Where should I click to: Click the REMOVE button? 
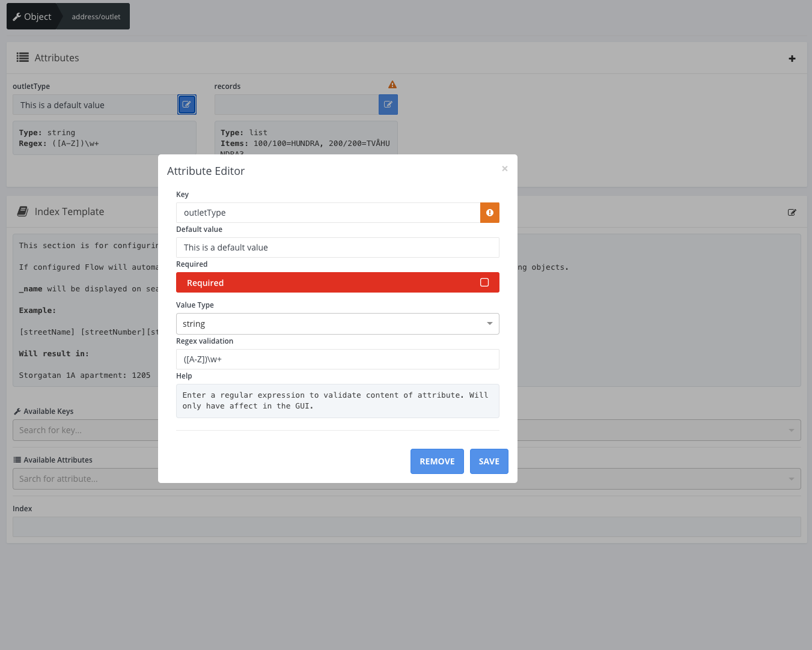(437, 461)
